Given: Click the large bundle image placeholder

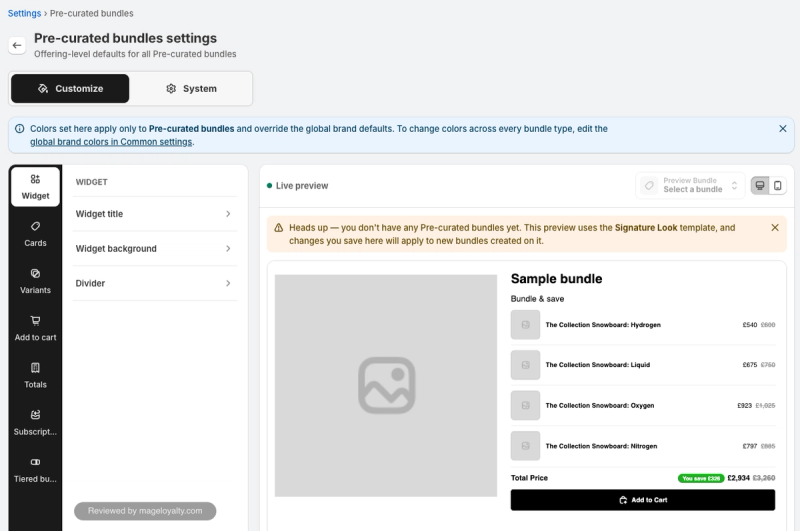Looking at the screenshot, I should [386, 386].
